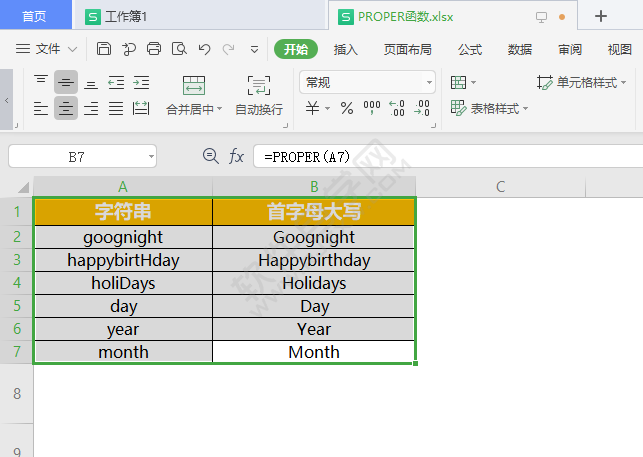Viewport: 643px width, 457px height.
Task: Click the fx insert function icon
Action: coord(237,156)
